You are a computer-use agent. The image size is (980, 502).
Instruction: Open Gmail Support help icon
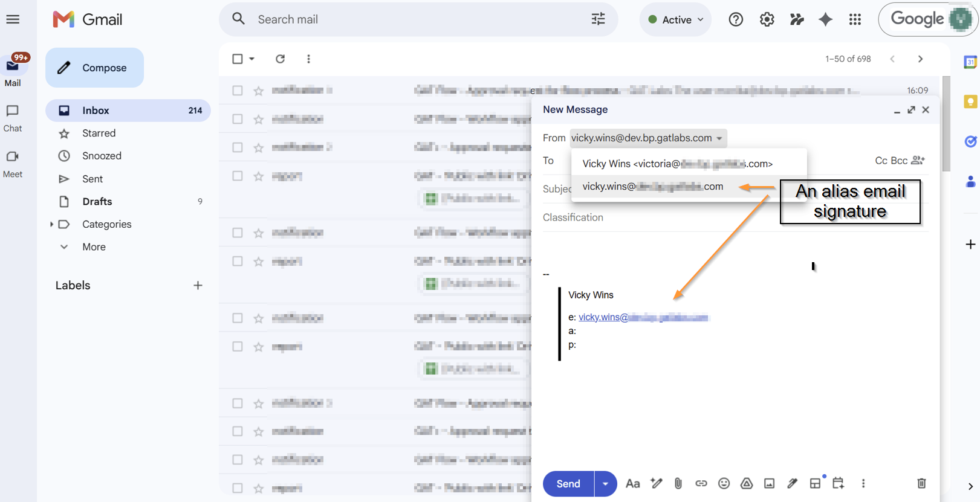coord(736,19)
